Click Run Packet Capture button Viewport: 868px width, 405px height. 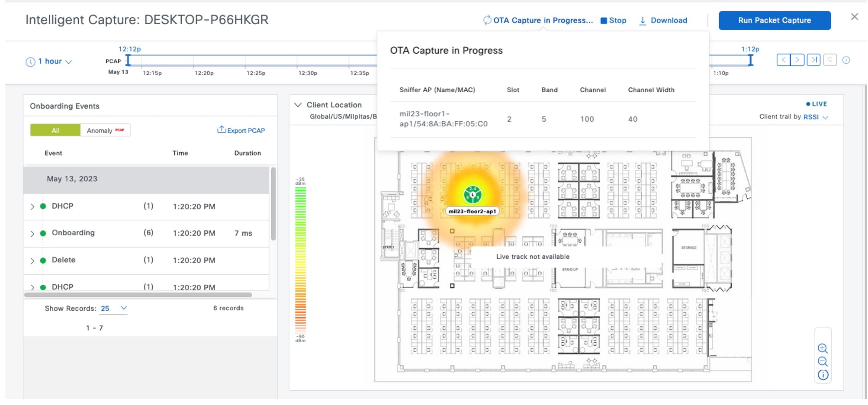coord(775,20)
